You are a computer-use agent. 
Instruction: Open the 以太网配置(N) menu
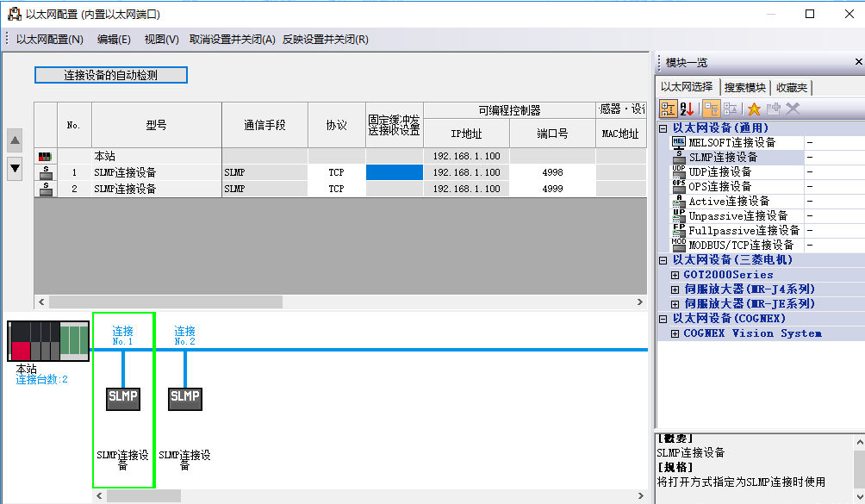tap(50, 39)
